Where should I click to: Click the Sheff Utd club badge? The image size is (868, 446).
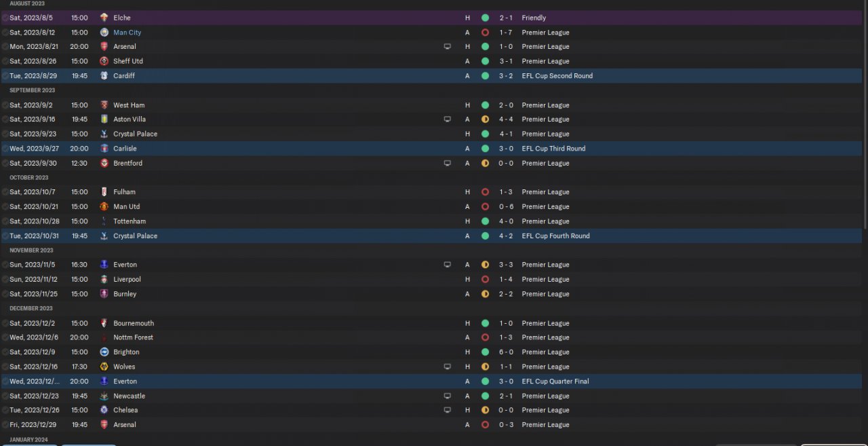[x=104, y=61]
